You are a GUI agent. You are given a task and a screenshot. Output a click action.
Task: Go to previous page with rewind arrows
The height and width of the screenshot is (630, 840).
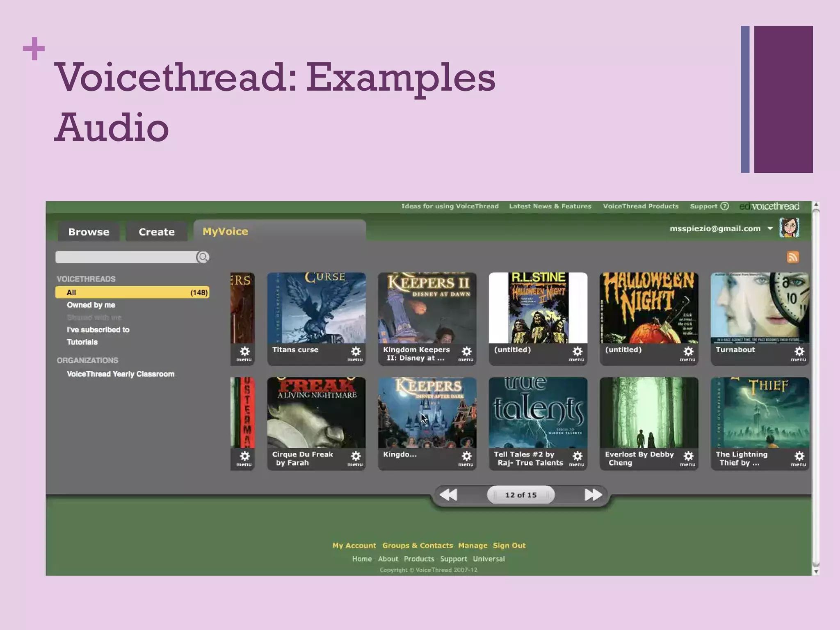[448, 495]
